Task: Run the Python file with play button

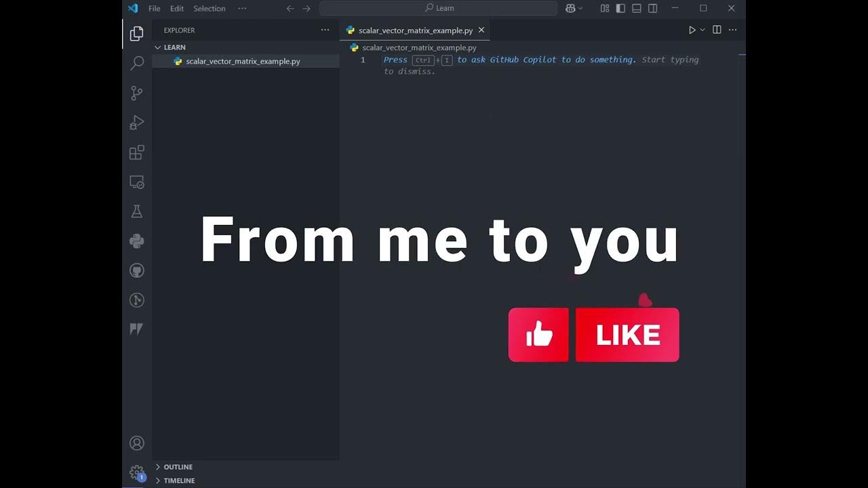Action: (x=692, y=30)
